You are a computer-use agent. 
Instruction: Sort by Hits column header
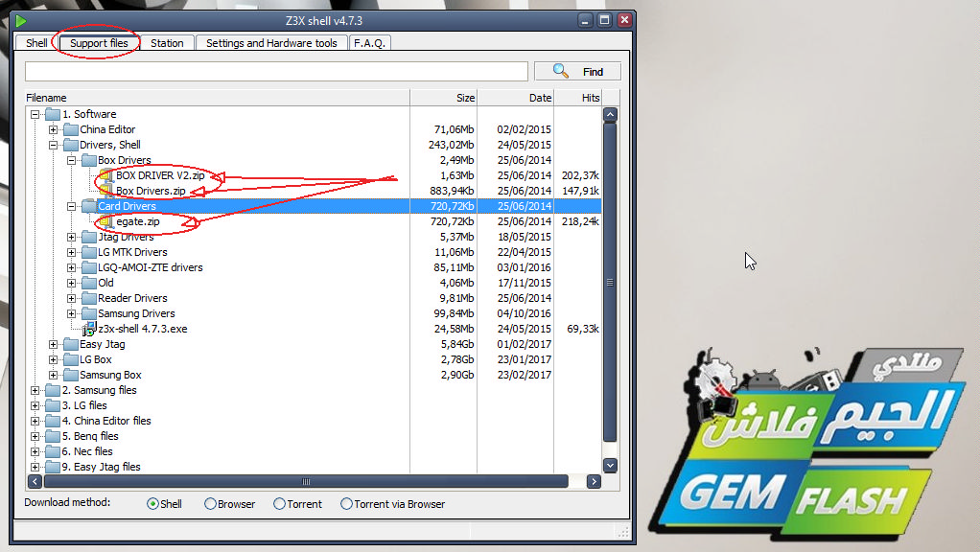click(578, 98)
